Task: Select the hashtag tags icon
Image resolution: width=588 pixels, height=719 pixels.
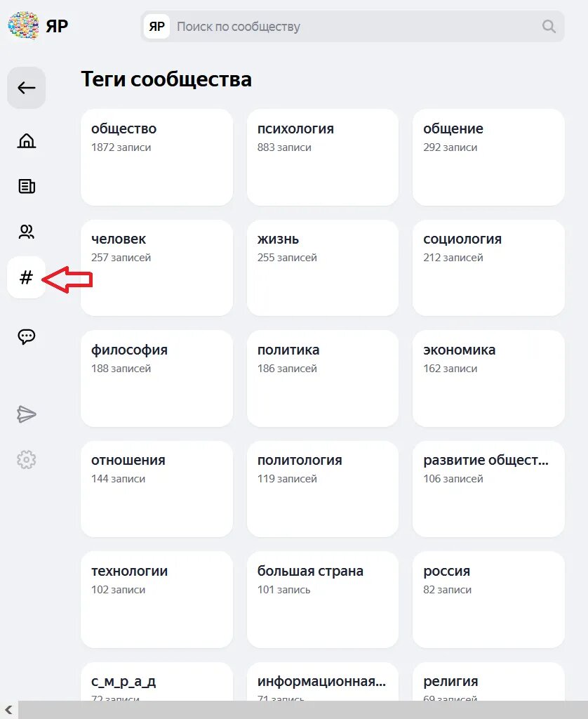Action: pos(27,278)
